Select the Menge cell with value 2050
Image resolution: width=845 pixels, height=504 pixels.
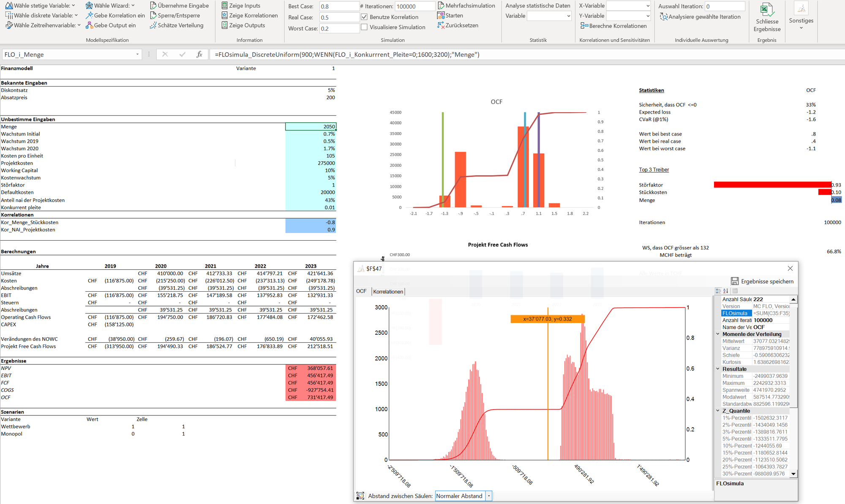(311, 127)
